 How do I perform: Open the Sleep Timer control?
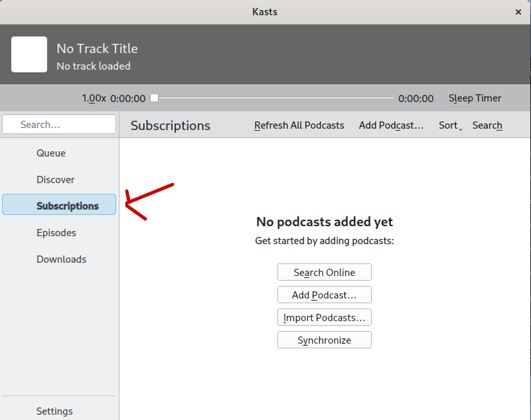[x=475, y=98]
